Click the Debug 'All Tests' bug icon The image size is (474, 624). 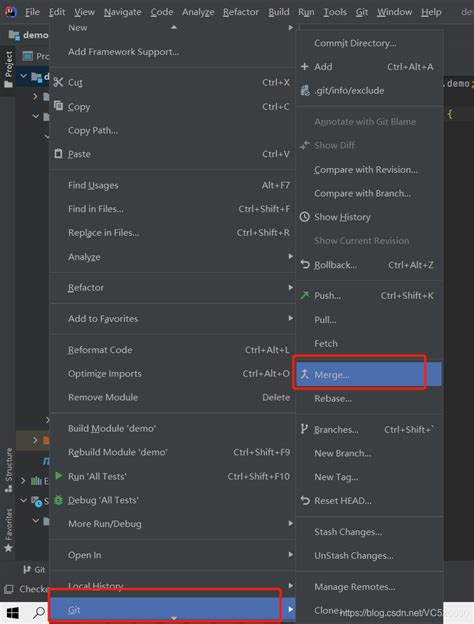pyautogui.click(x=59, y=500)
